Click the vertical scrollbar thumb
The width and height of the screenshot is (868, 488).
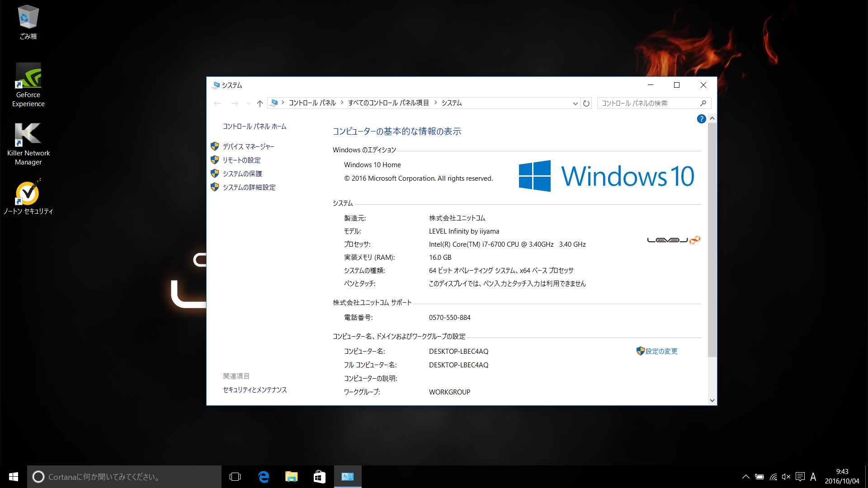712,239
